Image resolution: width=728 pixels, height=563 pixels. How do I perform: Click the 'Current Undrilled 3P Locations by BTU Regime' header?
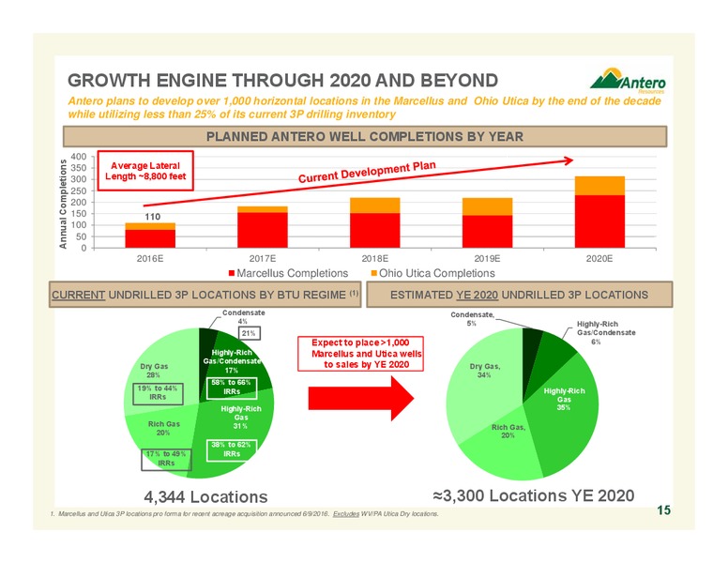coord(205,295)
